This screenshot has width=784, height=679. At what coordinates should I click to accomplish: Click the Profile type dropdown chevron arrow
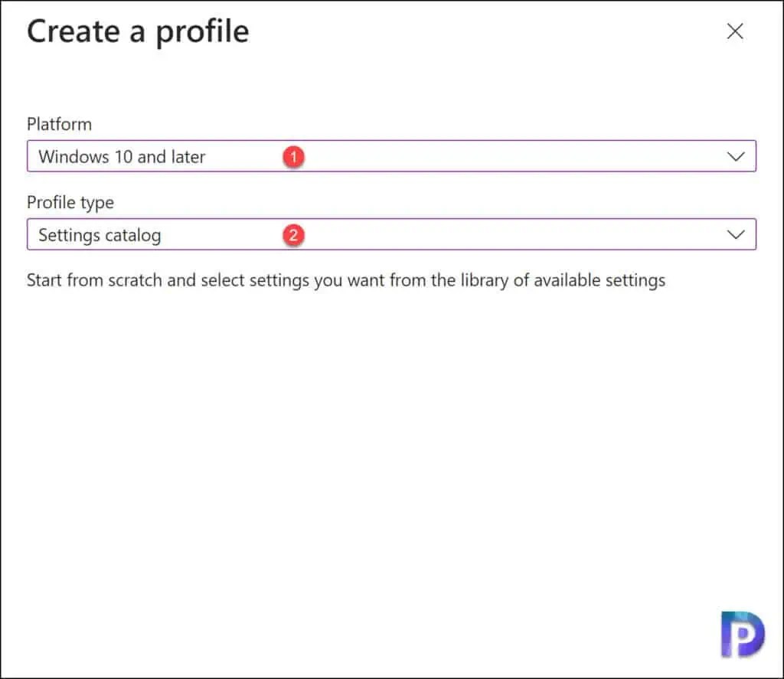[736, 234]
